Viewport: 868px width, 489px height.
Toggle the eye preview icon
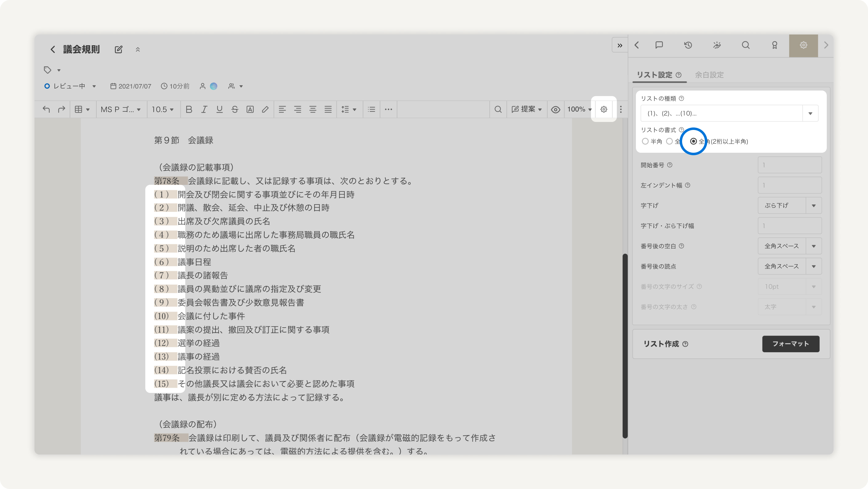click(x=556, y=109)
